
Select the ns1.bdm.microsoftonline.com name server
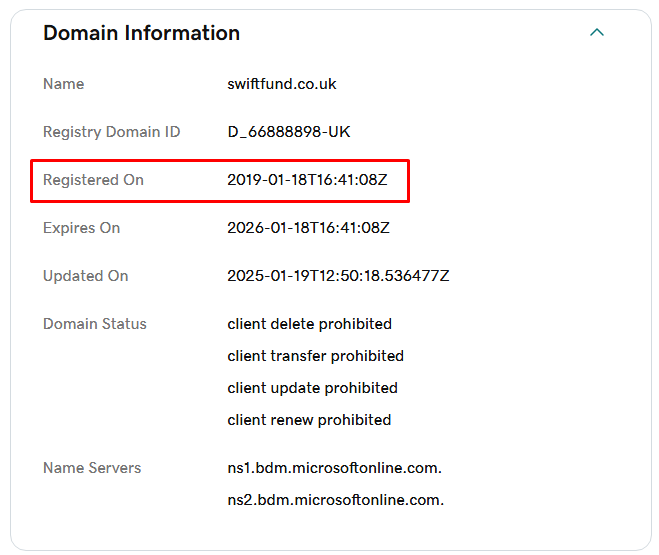(x=334, y=468)
